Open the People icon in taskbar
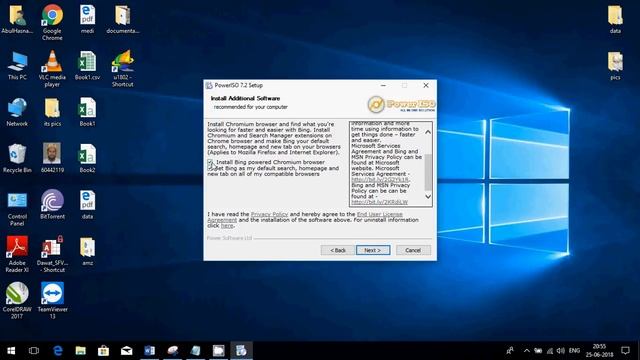This screenshot has width=640, height=360. click(x=510, y=351)
